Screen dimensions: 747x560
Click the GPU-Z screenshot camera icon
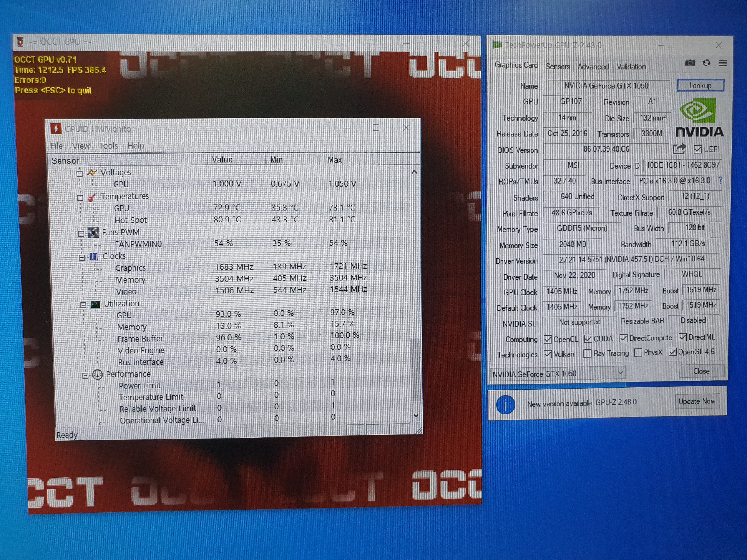(x=690, y=63)
